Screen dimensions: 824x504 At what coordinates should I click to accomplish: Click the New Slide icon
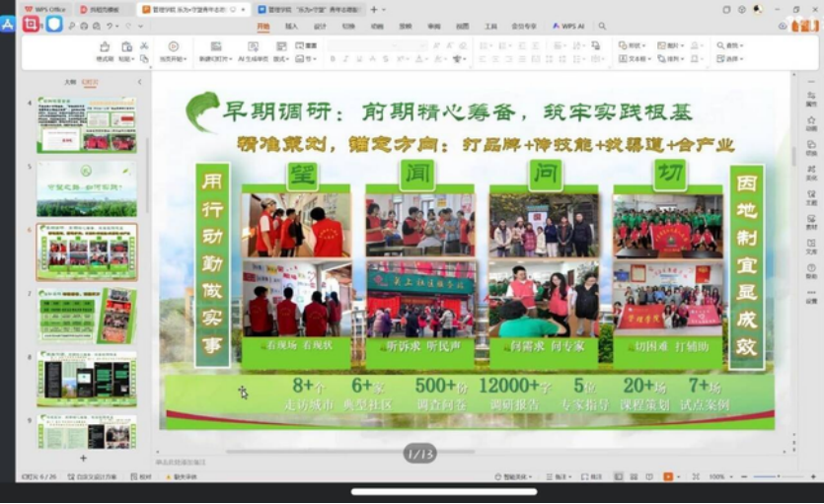click(x=215, y=46)
